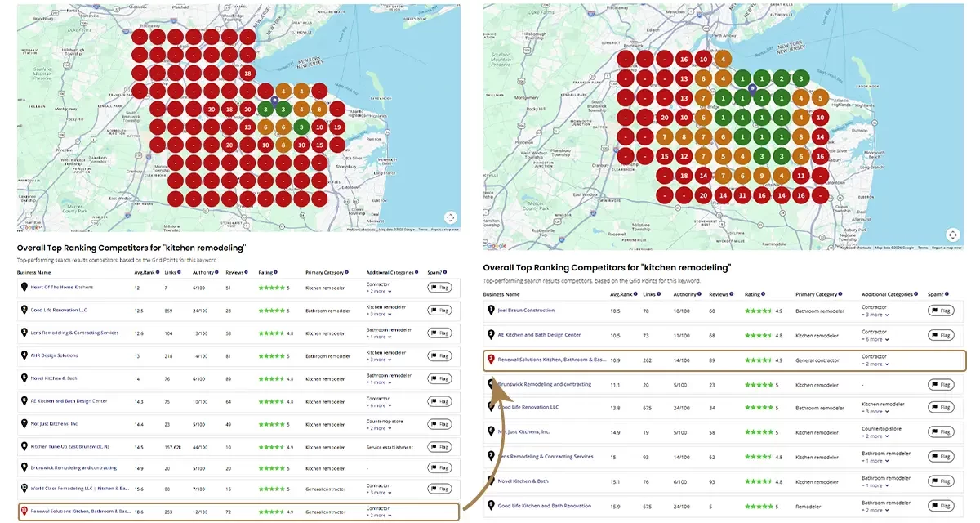Select red grid point 19 on left map
This screenshot has width=980, height=523.
tap(337, 127)
